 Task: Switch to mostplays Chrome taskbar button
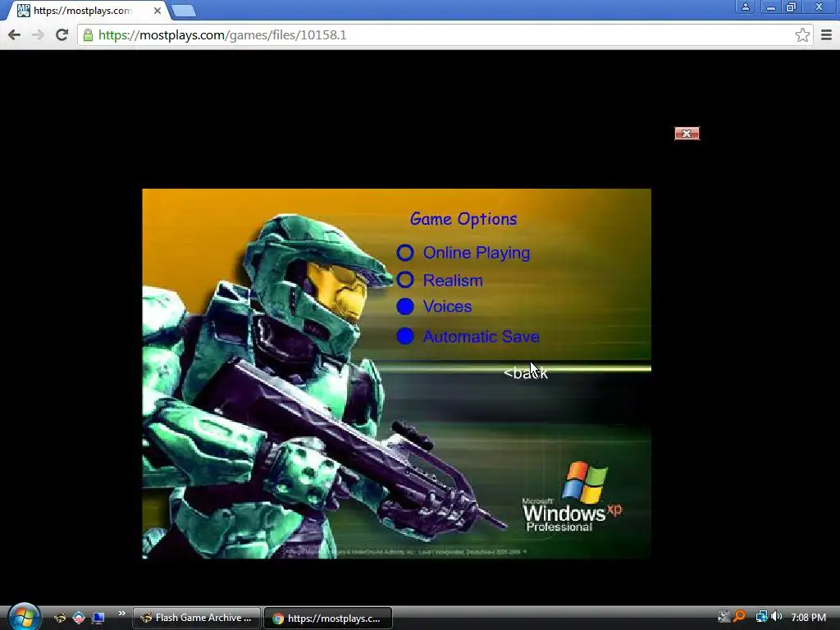click(x=328, y=618)
